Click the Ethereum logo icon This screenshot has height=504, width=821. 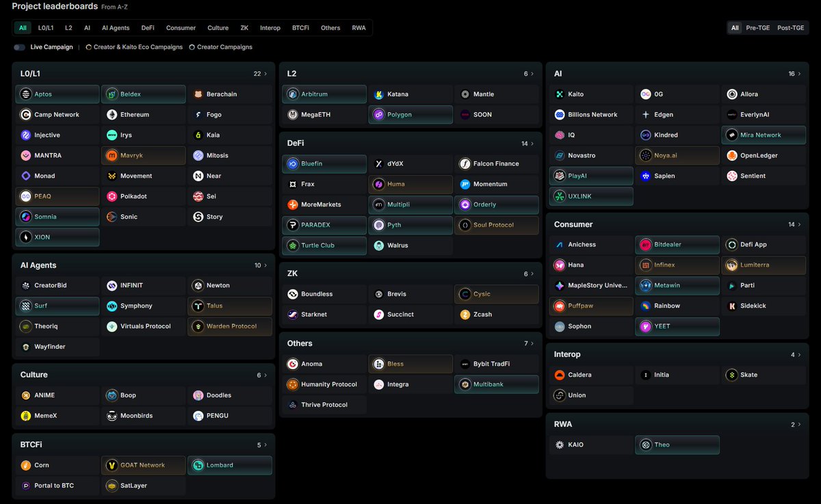click(112, 115)
